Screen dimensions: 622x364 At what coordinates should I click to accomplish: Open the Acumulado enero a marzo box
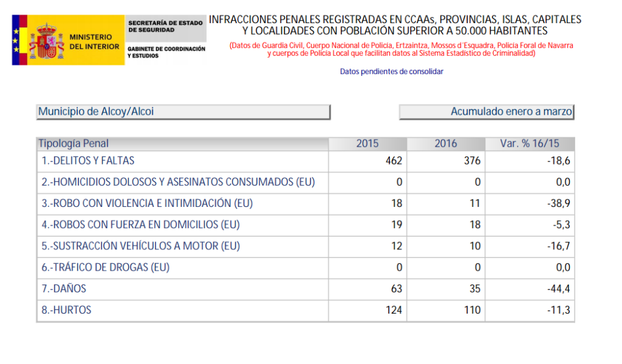click(x=486, y=112)
